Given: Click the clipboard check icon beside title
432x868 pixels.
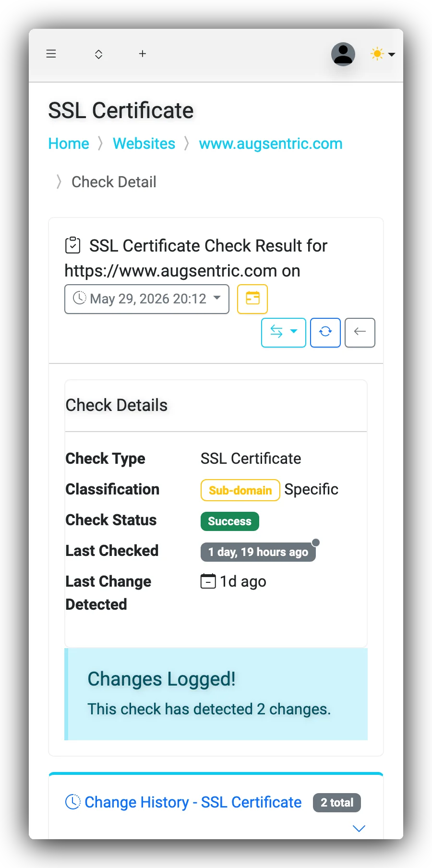Looking at the screenshot, I should coord(73,245).
